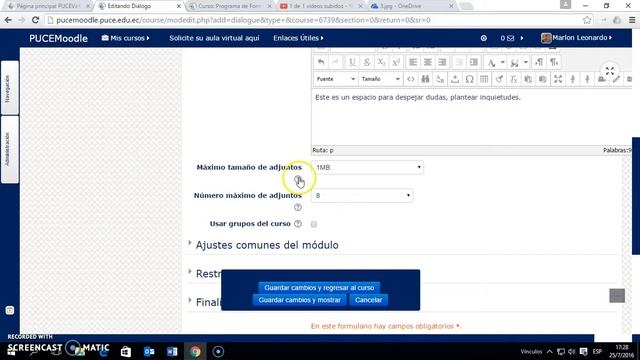This screenshot has width=640, height=360.
Task: Open the Enlaces Útiles menu
Action: coord(298,38)
